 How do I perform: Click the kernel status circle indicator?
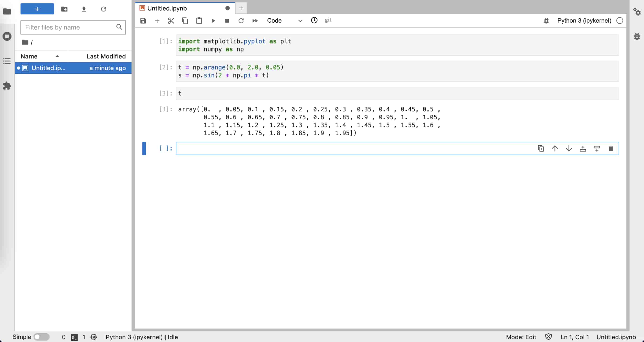[620, 21]
